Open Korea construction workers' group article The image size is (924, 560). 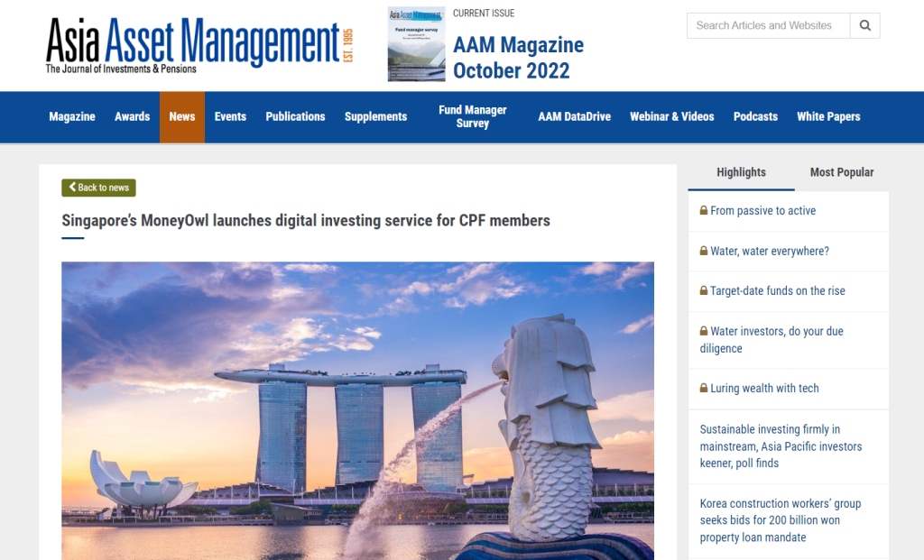click(781, 520)
